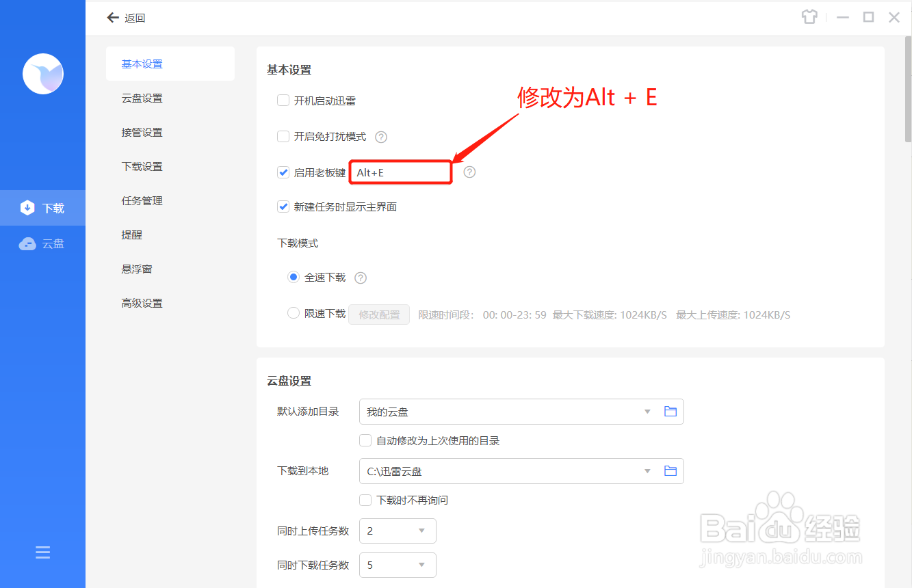Screen dimensions: 912x588
Task: Check 下载时不再询问 option
Action: [x=365, y=500]
